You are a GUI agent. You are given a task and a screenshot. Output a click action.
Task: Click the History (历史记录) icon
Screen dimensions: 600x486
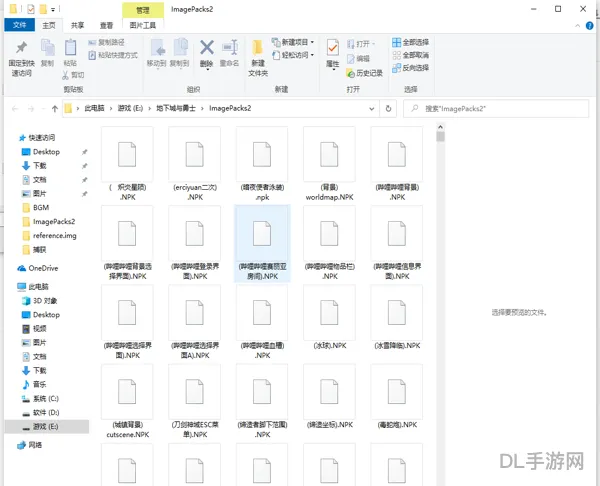[351, 73]
